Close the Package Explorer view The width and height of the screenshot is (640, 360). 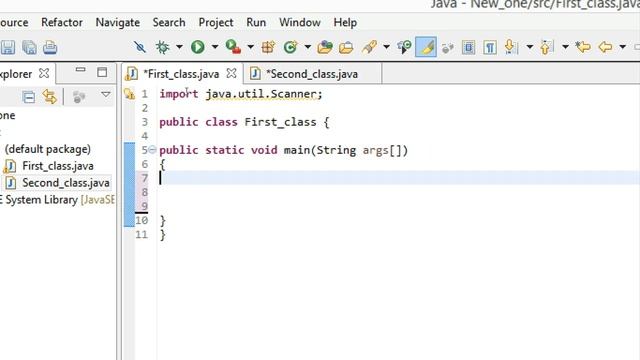44,73
